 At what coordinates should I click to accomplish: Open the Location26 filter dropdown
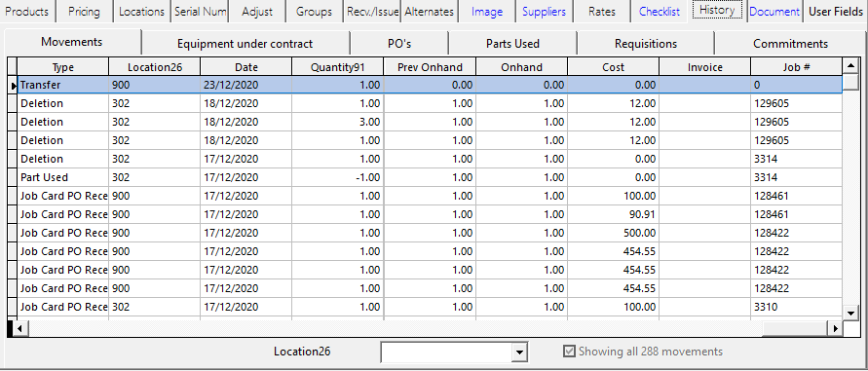pyautogui.click(x=518, y=352)
